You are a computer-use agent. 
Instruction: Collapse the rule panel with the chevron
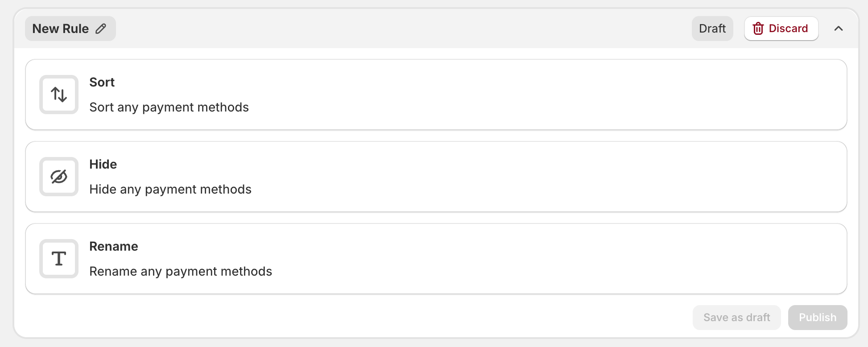839,29
